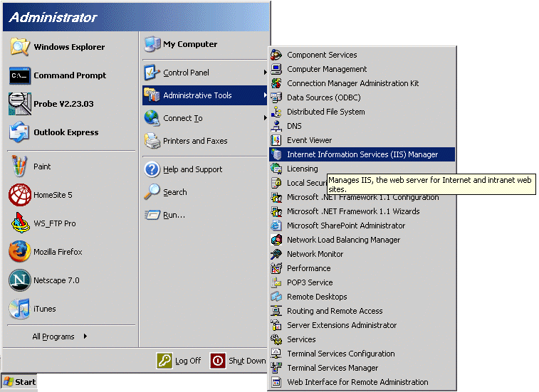Click the All Programs label
Image resolution: width=539 pixels, height=392 pixels.
pyautogui.click(x=53, y=337)
